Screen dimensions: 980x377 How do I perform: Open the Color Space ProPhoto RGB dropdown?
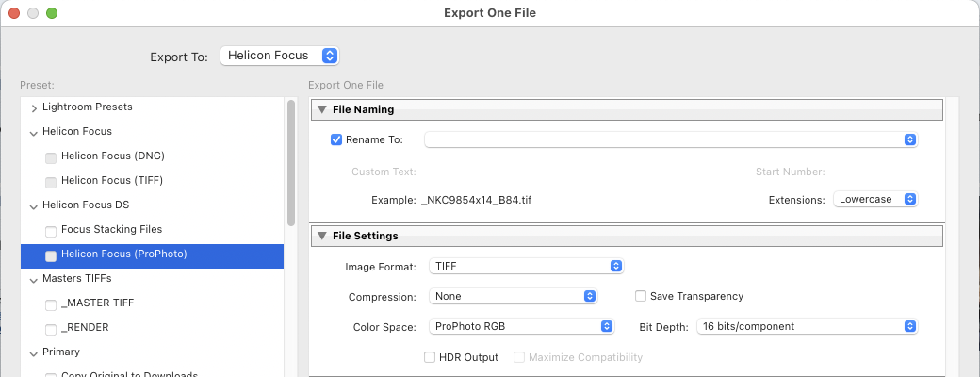click(521, 326)
